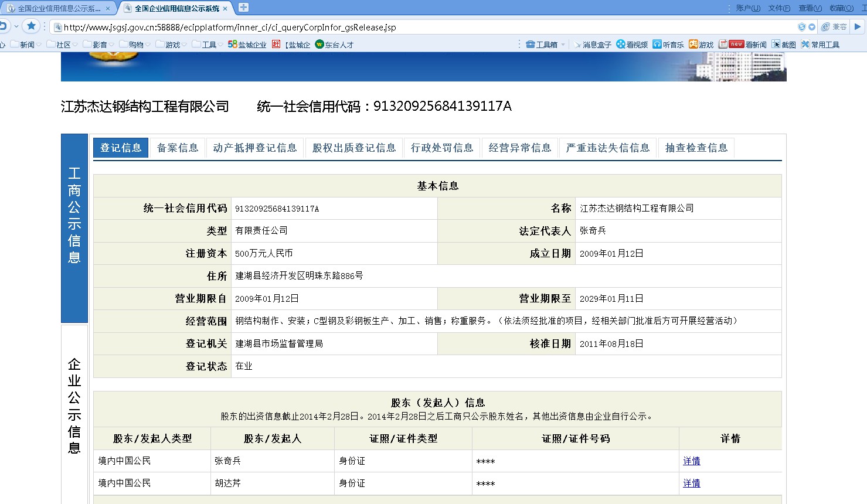Open 详情 link for 胡达芹
This screenshot has width=867, height=504.
point(692,483)
